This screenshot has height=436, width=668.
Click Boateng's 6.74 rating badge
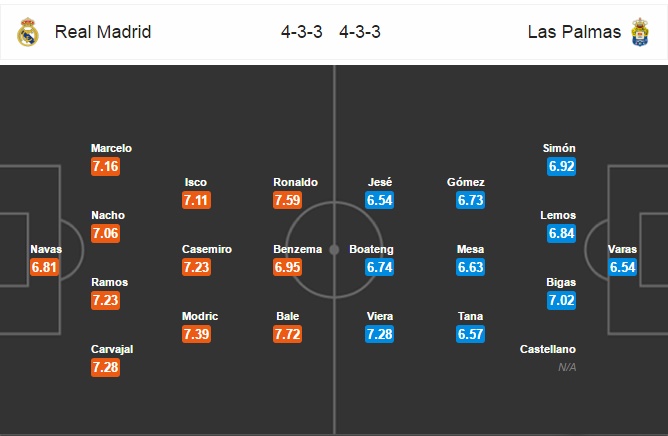[379, 267]
